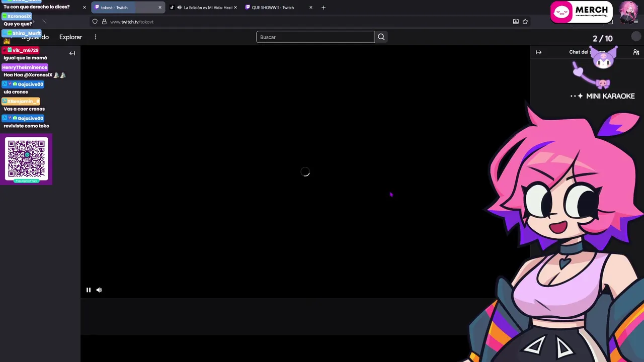Click the Chat del stream header
The width and height of the screenshot is (644, 362).
click(587, 52)
